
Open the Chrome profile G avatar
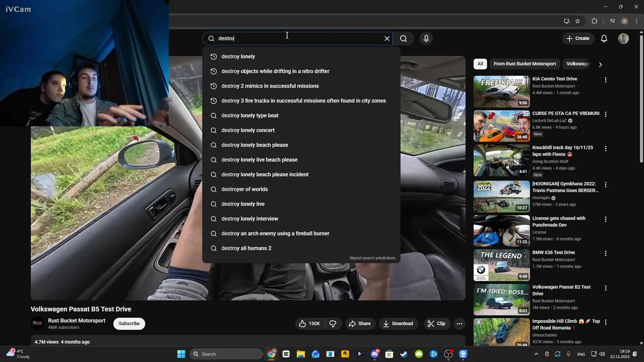pos(624,21)
